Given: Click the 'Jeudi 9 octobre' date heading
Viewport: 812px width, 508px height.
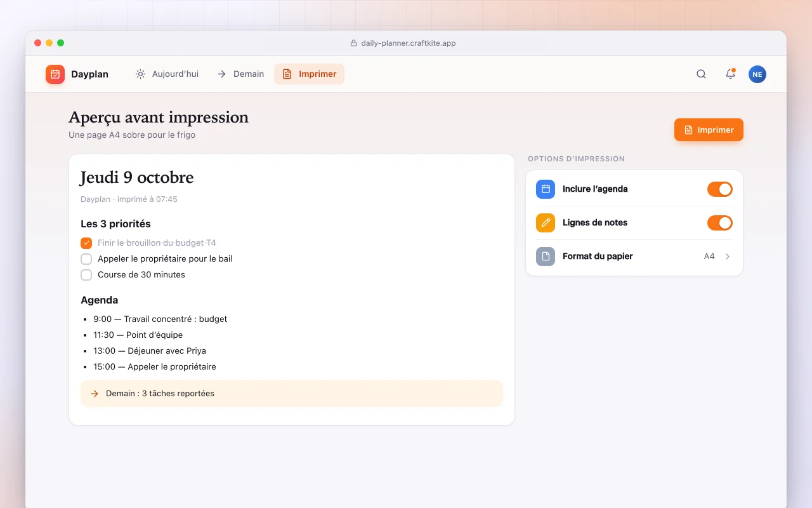Looking at the screenshot, I should 137,178.
